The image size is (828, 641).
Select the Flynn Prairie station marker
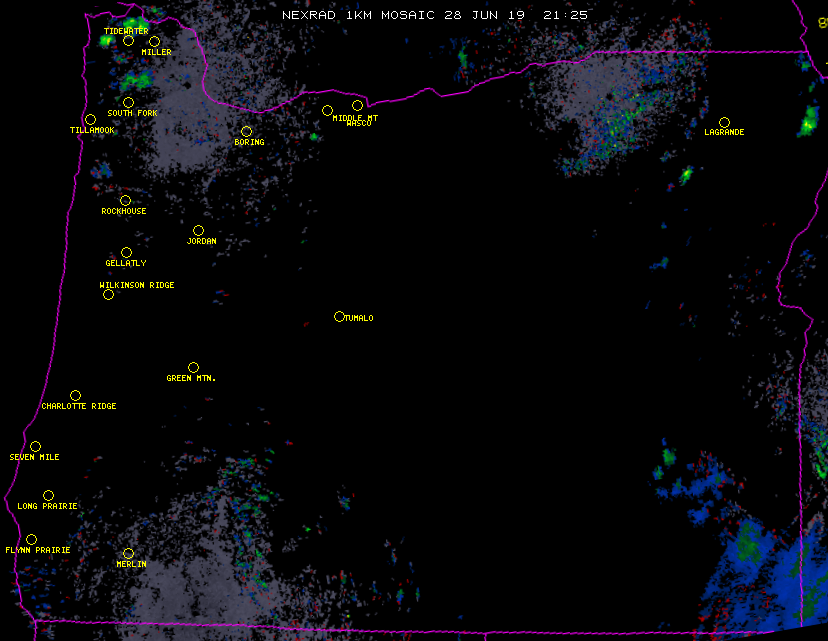31,539
